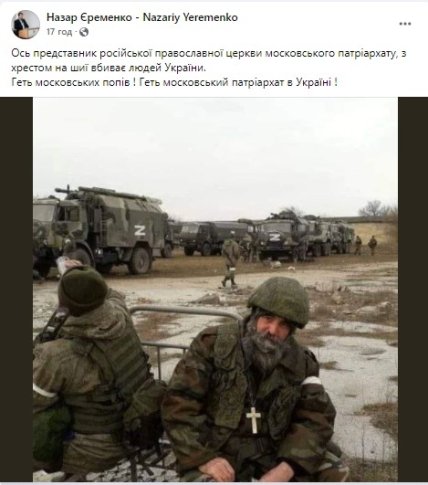Click the text Геть московський патріархат в Україні
Viewport: 428px width, 485px height.
tap(238, 82)
